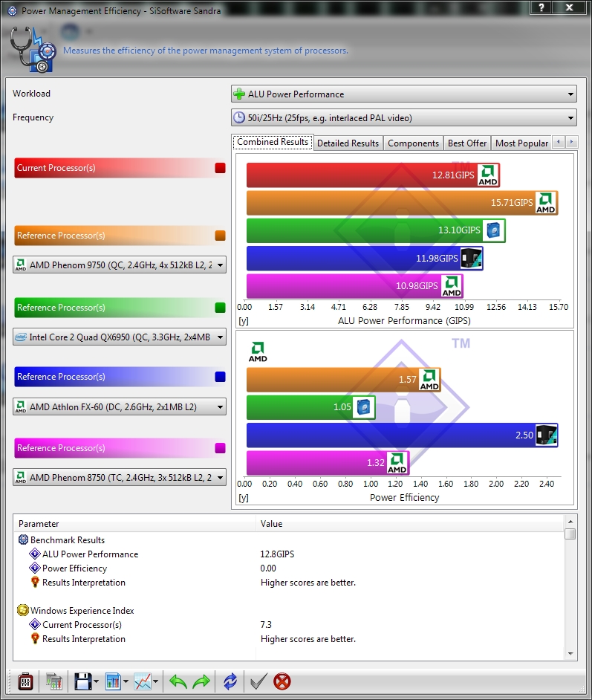The height and width of the screenshot is (700, 592).
Task: Click the floppy disk save icon
Action: [83, 681]
